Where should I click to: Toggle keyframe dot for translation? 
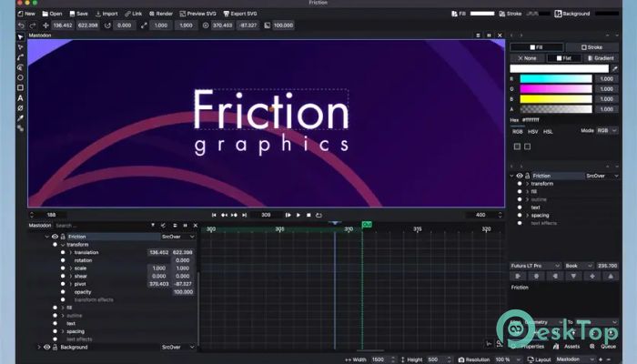[x=63, y=252]
